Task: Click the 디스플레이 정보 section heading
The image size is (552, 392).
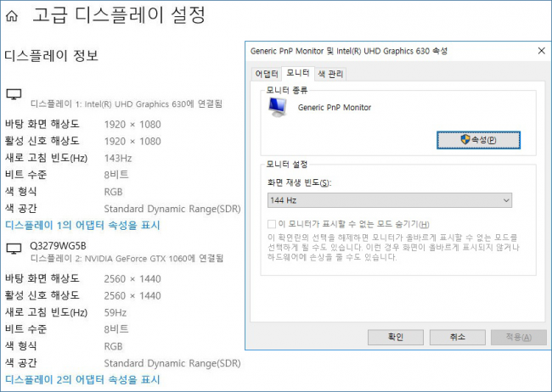Action: coord(52,56)
